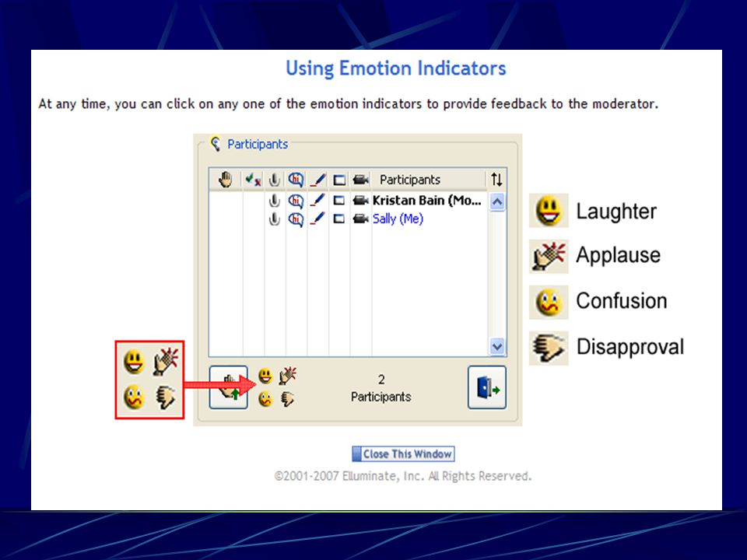
Task: Click the Laughter legend icon
Action: (549, 211)
